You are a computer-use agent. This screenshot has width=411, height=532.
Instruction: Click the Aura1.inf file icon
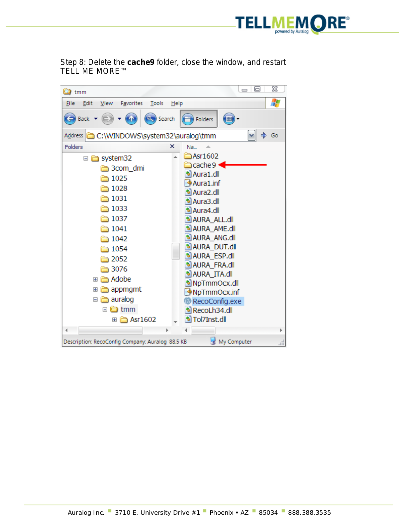coord(188,183)
